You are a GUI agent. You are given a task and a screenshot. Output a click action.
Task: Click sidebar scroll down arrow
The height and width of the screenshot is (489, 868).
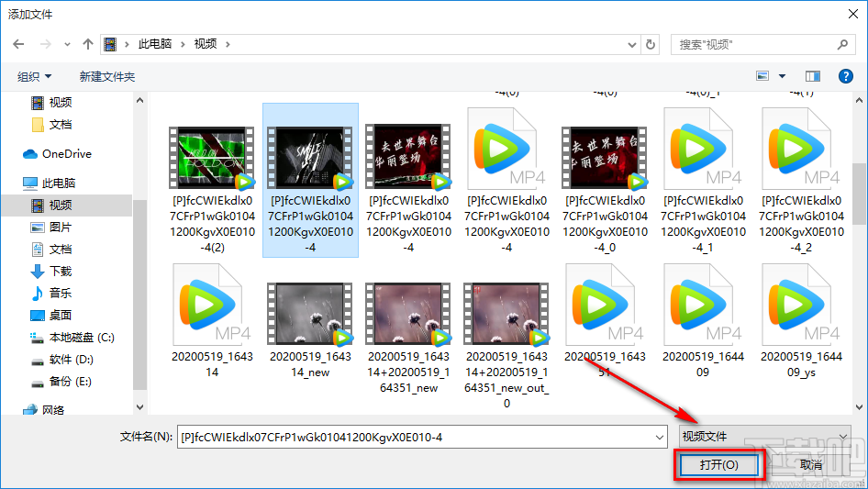coord(139,407)
